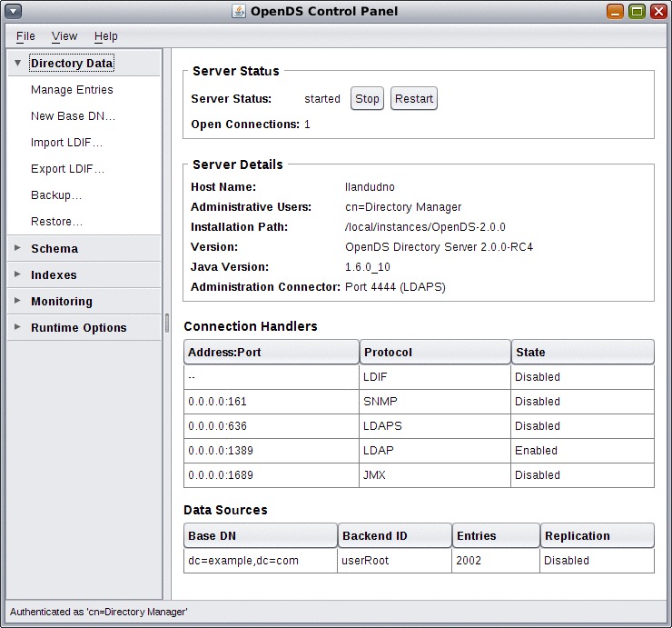
Task: Open the Restore option
Action: point(56,222)
